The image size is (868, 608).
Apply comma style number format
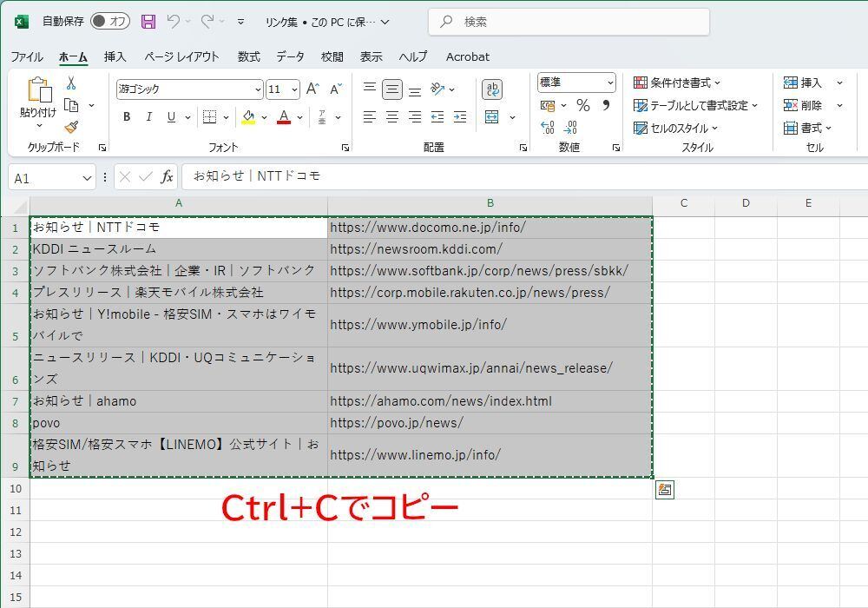606,104
